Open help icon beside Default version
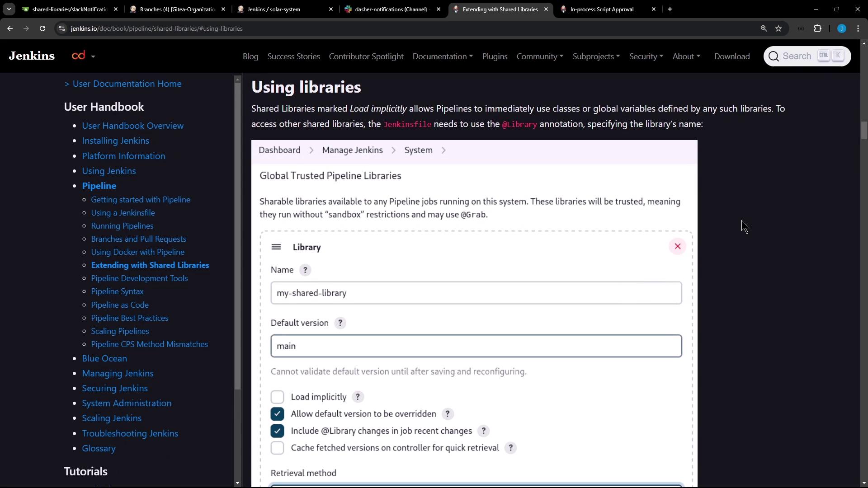The height and width of the screenshot is (488, 868). (340, 323)
